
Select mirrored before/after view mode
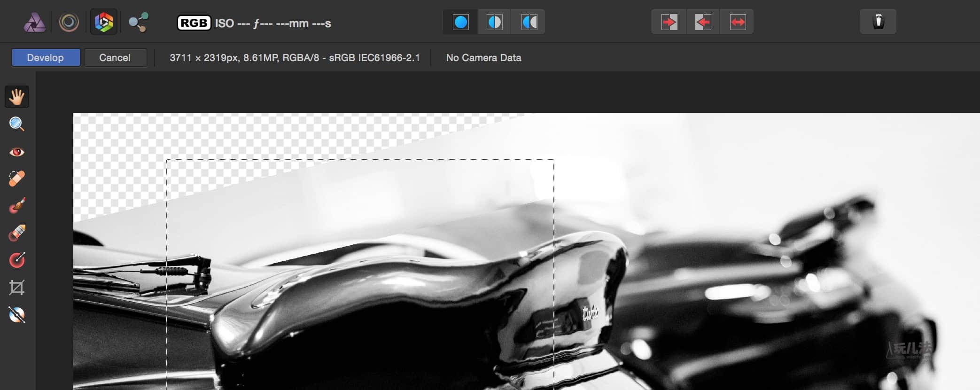(x=529, y=22)
